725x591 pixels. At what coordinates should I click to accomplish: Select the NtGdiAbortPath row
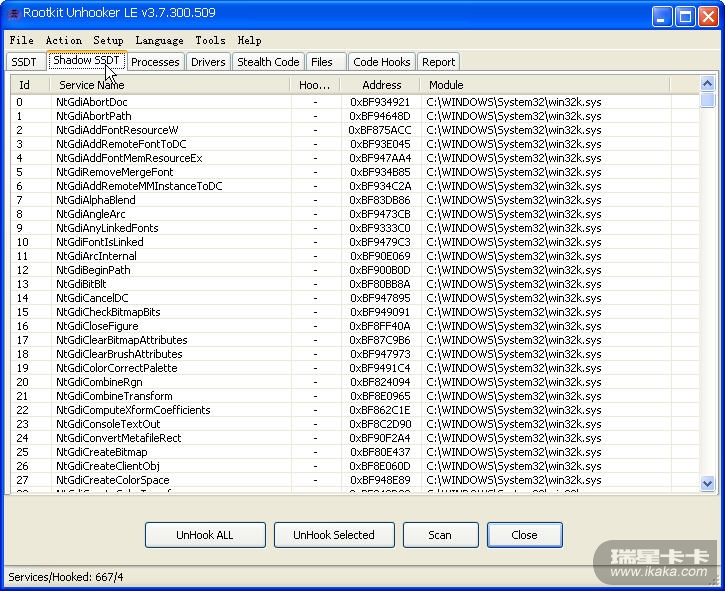tap(355, 116)
